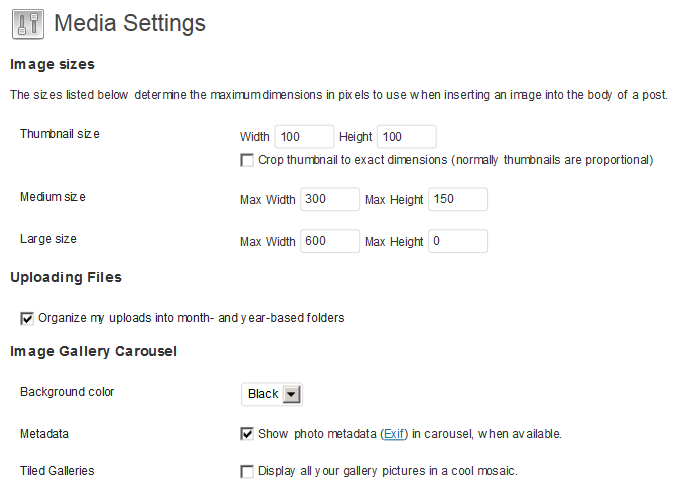Viewport: 683px width, 489px height.
Task: Click the Background color dropdown arrow
Action: coord(291,394)
